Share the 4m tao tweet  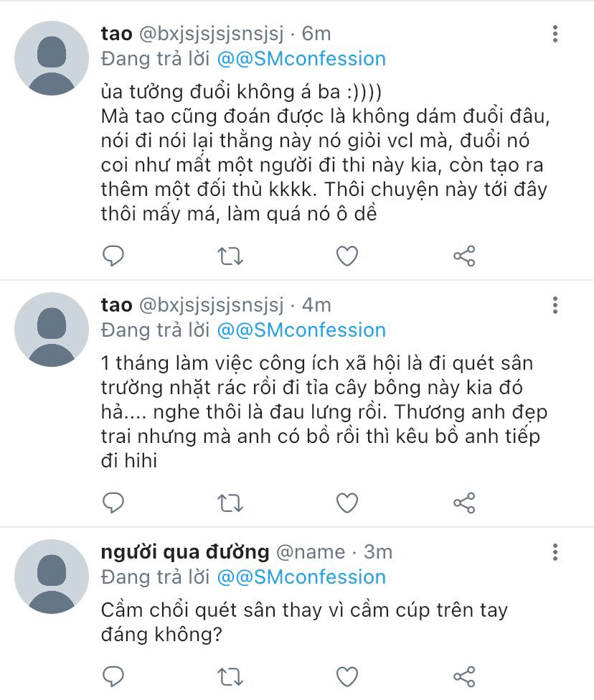(464, 503)
